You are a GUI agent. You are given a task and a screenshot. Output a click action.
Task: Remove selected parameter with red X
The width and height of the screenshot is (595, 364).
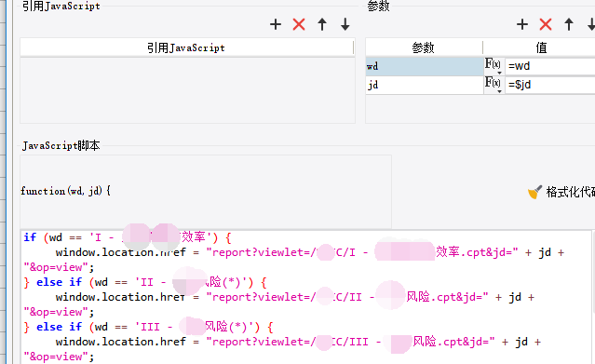tap(546, 25)
